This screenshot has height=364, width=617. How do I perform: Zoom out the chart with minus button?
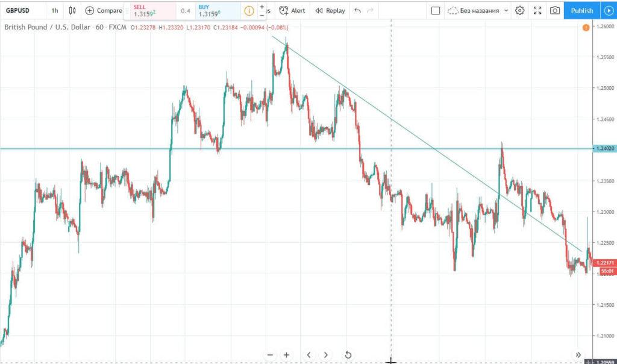point(270,355)
